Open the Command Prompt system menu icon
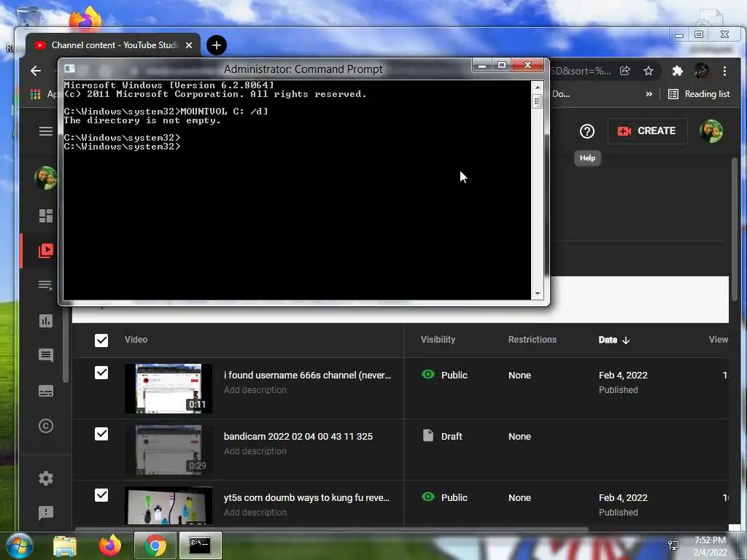 tap(69, 69)
